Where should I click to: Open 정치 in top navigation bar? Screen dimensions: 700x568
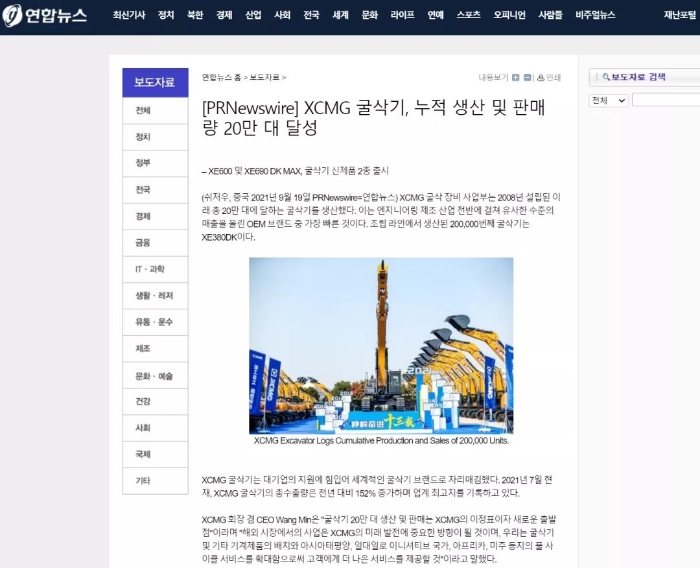pos(166,15)
